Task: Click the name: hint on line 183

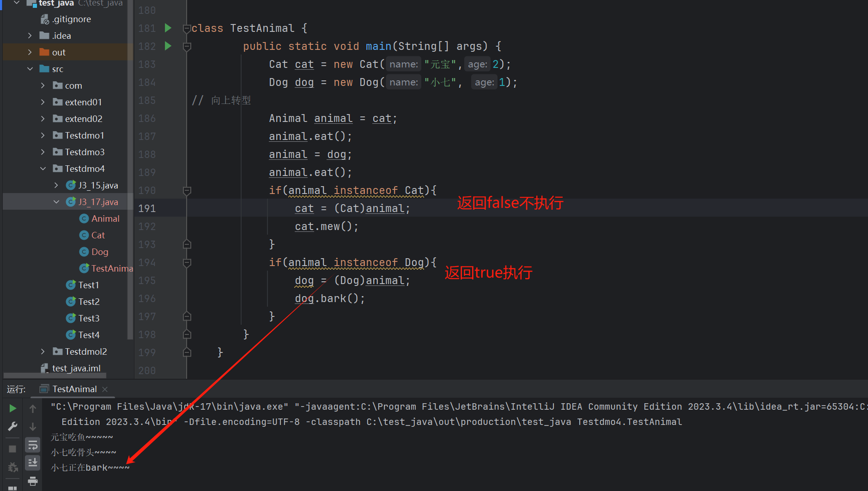Action: click(x=404, y=64)
